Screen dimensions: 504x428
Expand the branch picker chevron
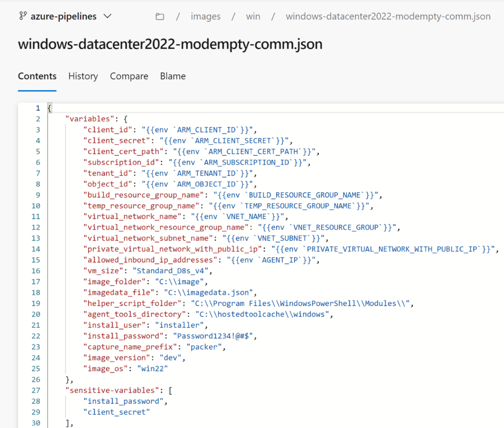[x=107, y=16]
